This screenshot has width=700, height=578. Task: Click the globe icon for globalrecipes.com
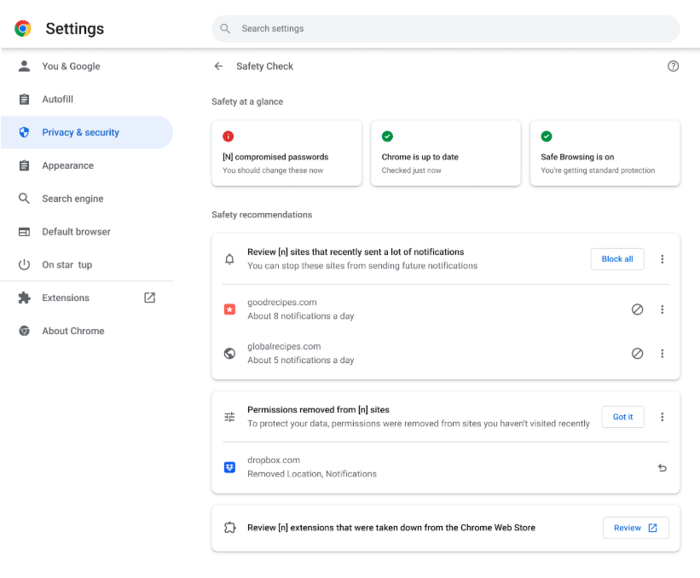coord(229,353)
